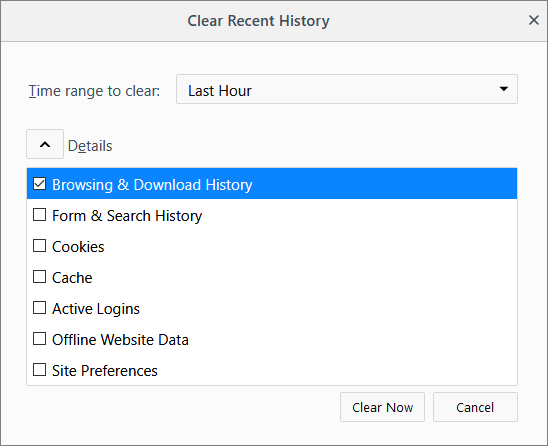This screenshot has width=548, height=446.
Task: Select the Cookies list item label
Action: pos(78,247)
